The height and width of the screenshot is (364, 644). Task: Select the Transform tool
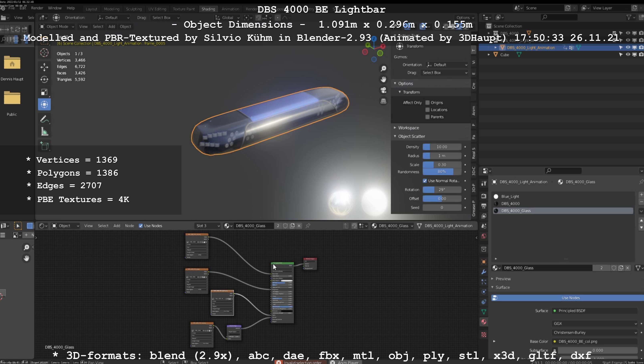44,104
